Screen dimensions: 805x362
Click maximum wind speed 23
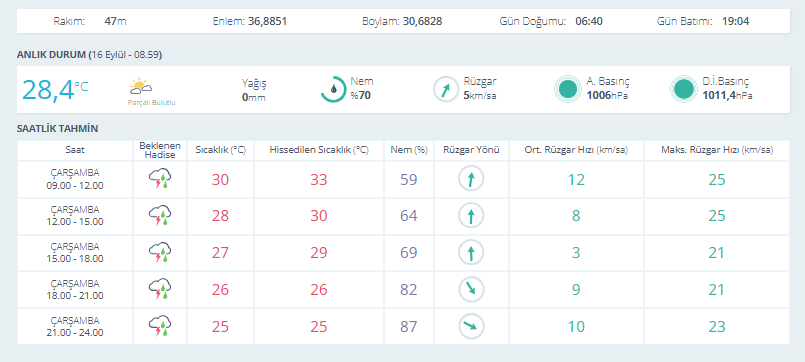(x=717, y=327)
